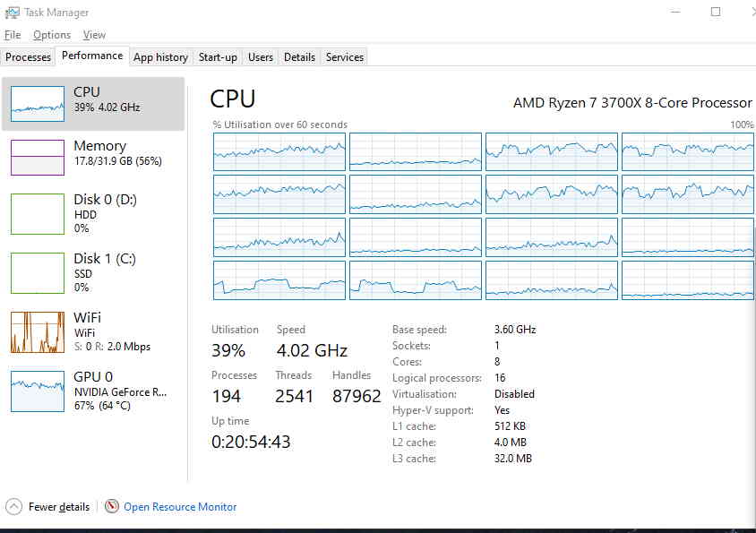Viewport: 756px width, 533px height.
Task: View GPU 0 NVIDIA GeForce graph
Action: pos(37,391)
